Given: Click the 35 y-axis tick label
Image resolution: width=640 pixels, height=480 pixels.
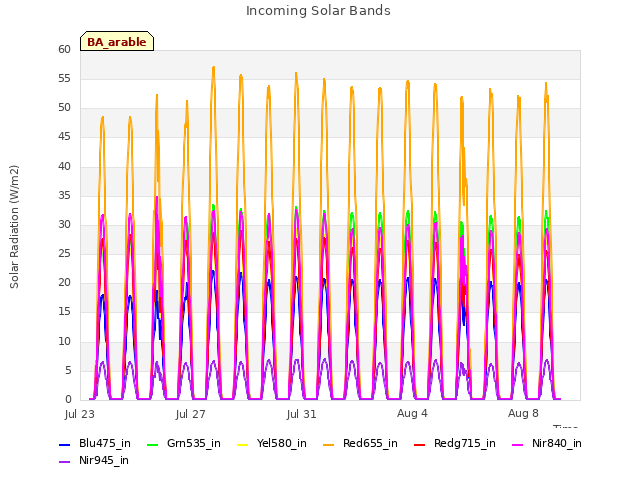Looking at the screenshot, I should pos(64,196).
